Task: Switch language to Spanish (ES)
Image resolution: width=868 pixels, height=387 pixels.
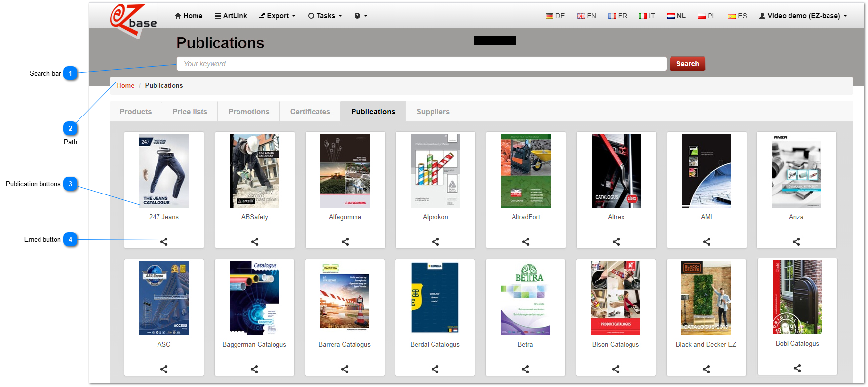Action: (x=737, y=16)
